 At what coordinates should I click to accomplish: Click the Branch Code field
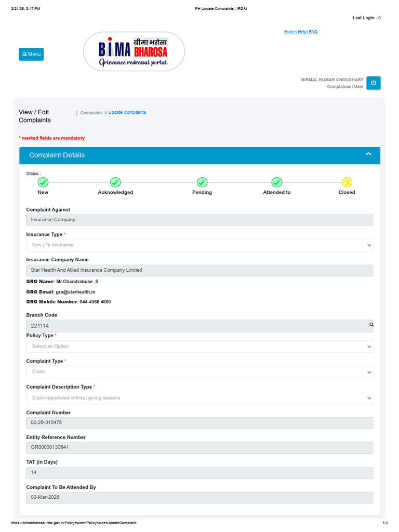[199, 326]
